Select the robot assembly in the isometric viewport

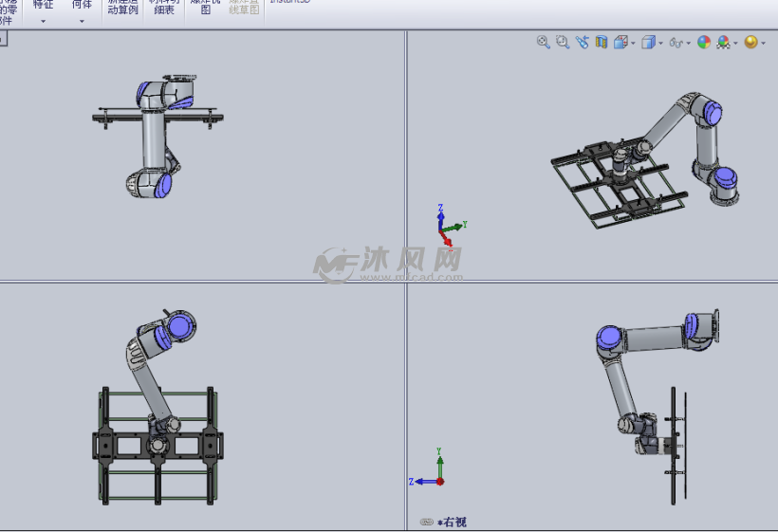point(645,159)
